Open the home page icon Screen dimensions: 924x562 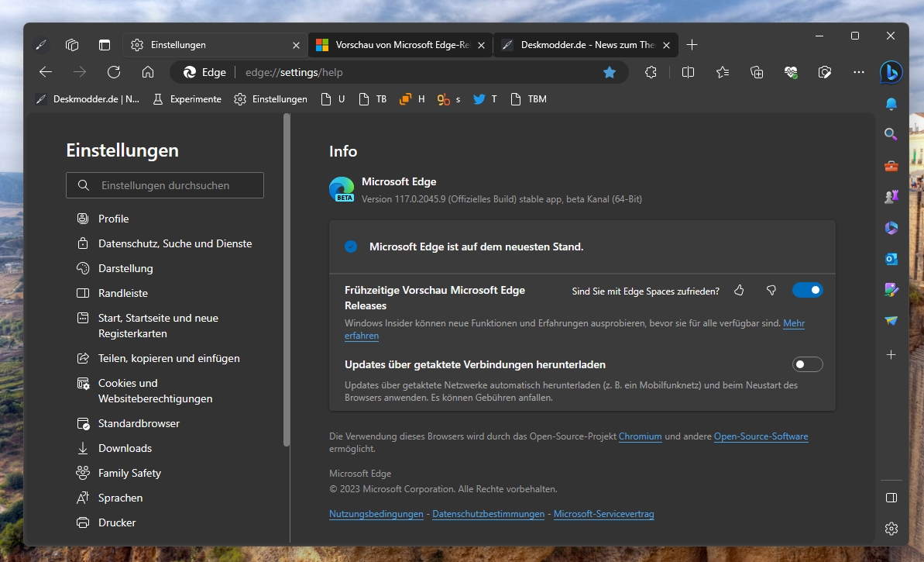pyautogui.click(x=147, y=72)
